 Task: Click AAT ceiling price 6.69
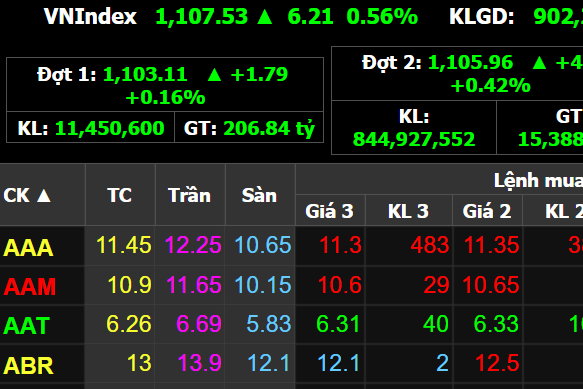[x=199, y=324]
